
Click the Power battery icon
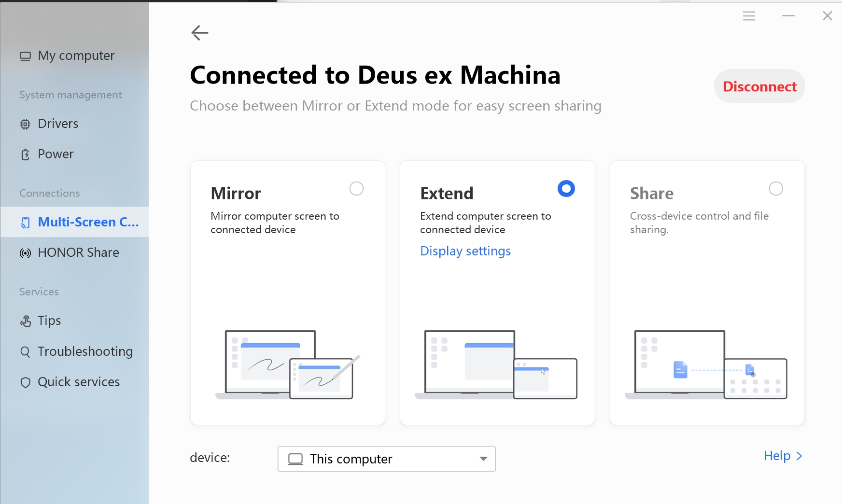tap(25, 154)
